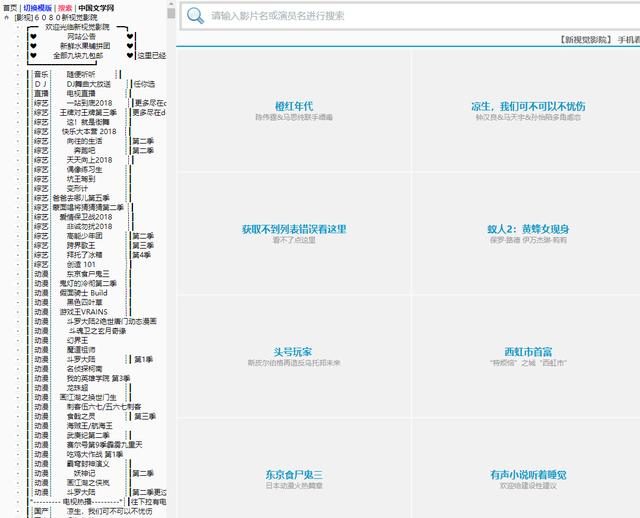Select 我的英雄学院 第3季 row
640x518 pixels.
98,378
